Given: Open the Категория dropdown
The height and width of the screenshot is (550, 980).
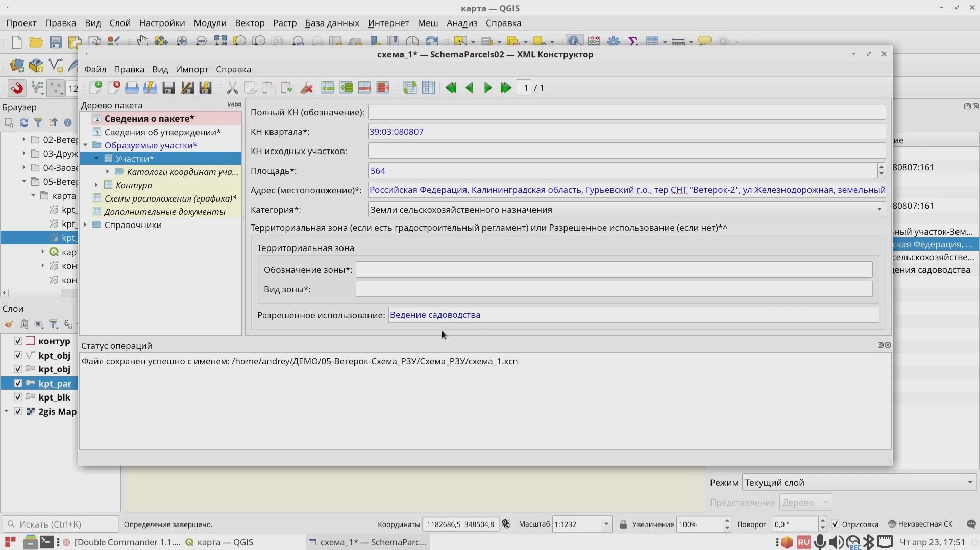Looking at the screenshot, I should (x=879, y=209).
